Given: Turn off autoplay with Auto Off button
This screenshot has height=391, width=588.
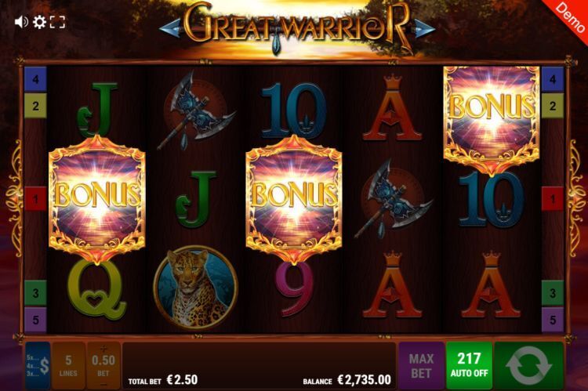Looking at the screenshot, I should click(469, 365).
